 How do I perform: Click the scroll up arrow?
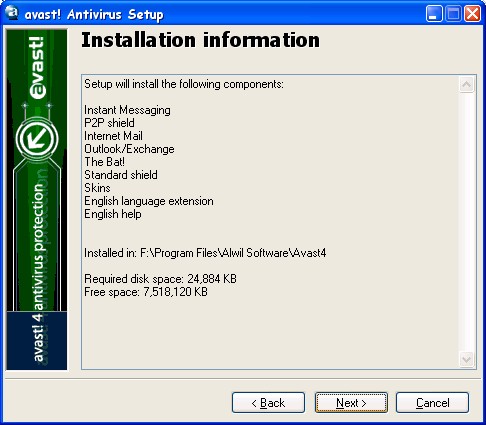[x=466, y=84]
